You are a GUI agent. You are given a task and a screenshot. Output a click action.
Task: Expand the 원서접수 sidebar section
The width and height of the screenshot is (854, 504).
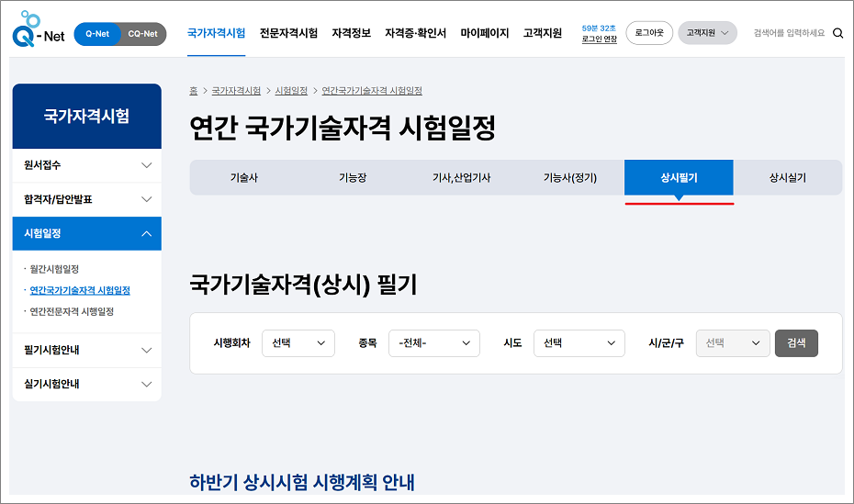click(87, 165)
